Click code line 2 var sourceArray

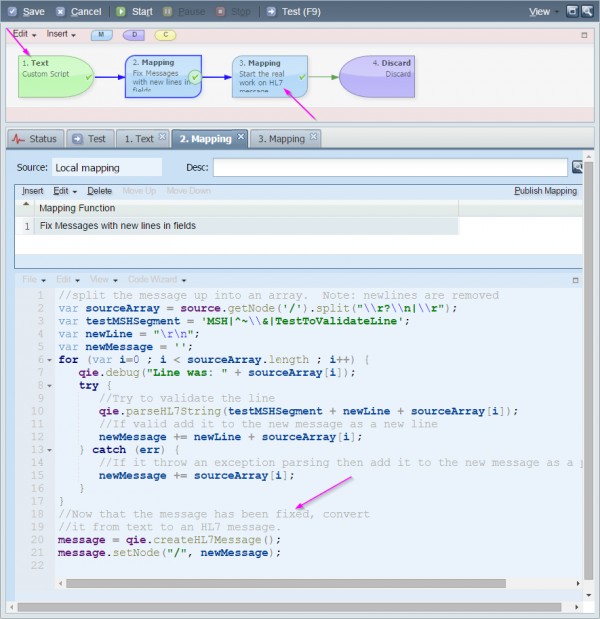257,308
